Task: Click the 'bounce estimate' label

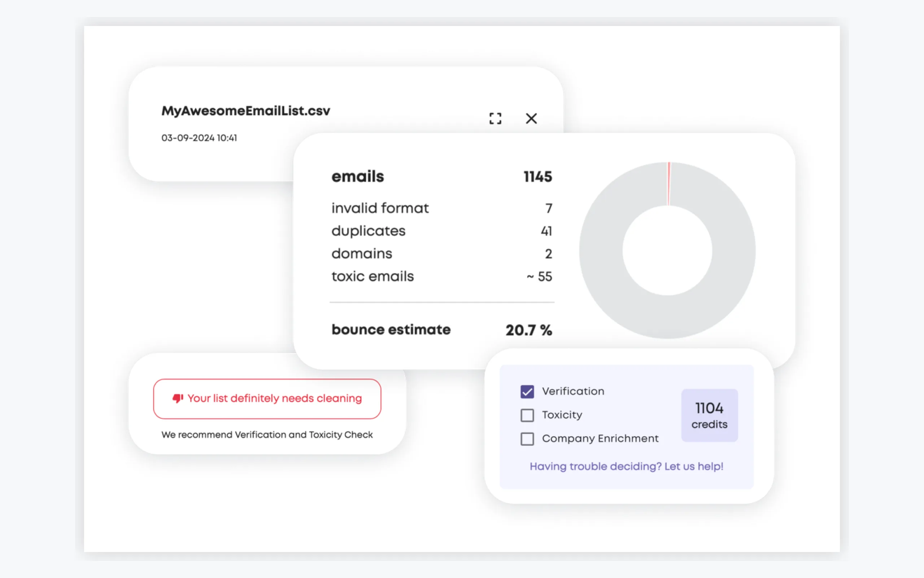Action: (391, 329)
